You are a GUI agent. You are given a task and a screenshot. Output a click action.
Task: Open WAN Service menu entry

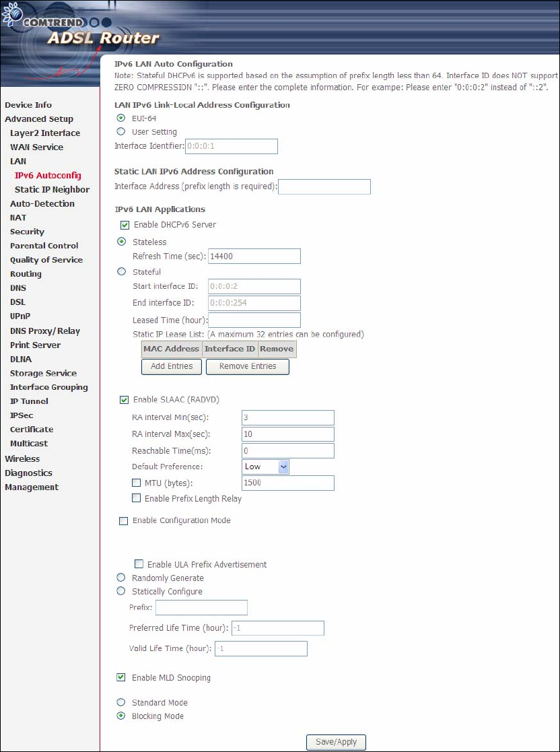36,147
